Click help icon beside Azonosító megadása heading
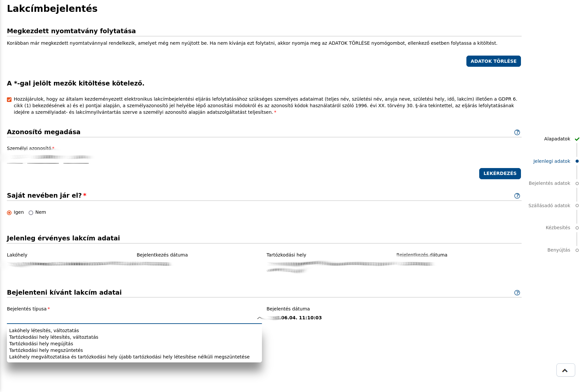 point(517,132)
